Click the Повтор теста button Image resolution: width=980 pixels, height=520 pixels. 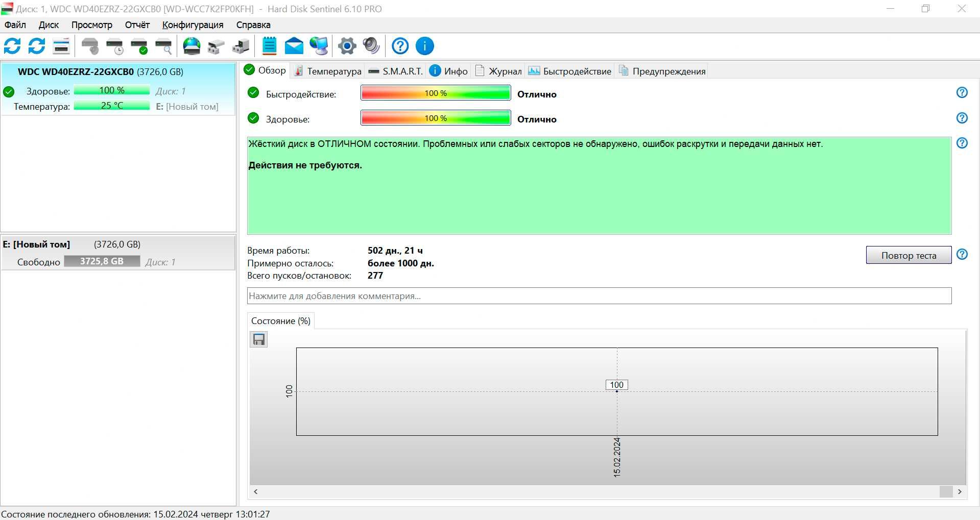pyautogui.click(x=909, y=255)
